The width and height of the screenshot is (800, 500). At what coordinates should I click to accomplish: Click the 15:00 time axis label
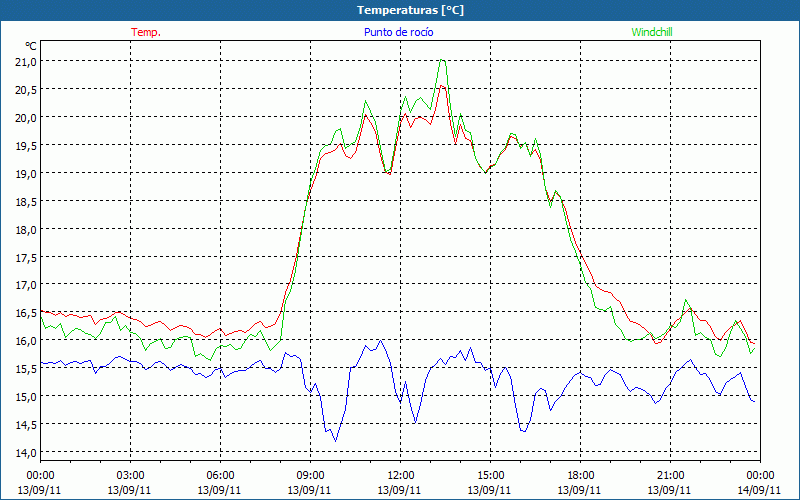click(x=490, y=476)
